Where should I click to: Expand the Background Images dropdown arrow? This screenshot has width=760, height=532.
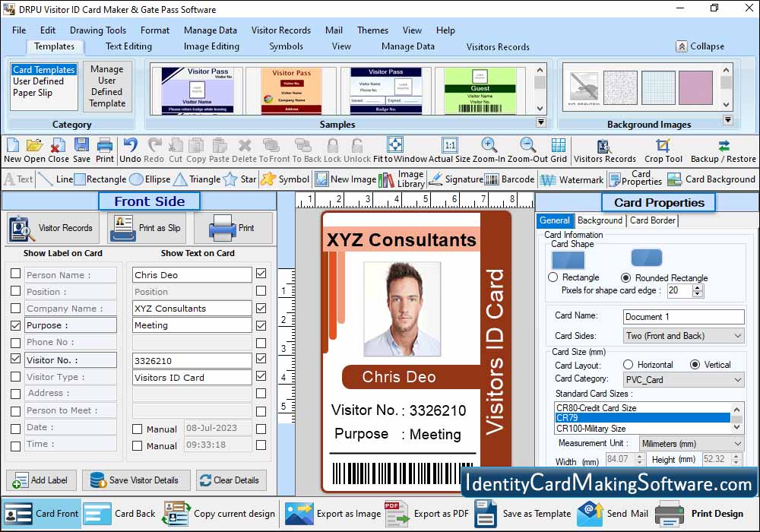[727, 119]
